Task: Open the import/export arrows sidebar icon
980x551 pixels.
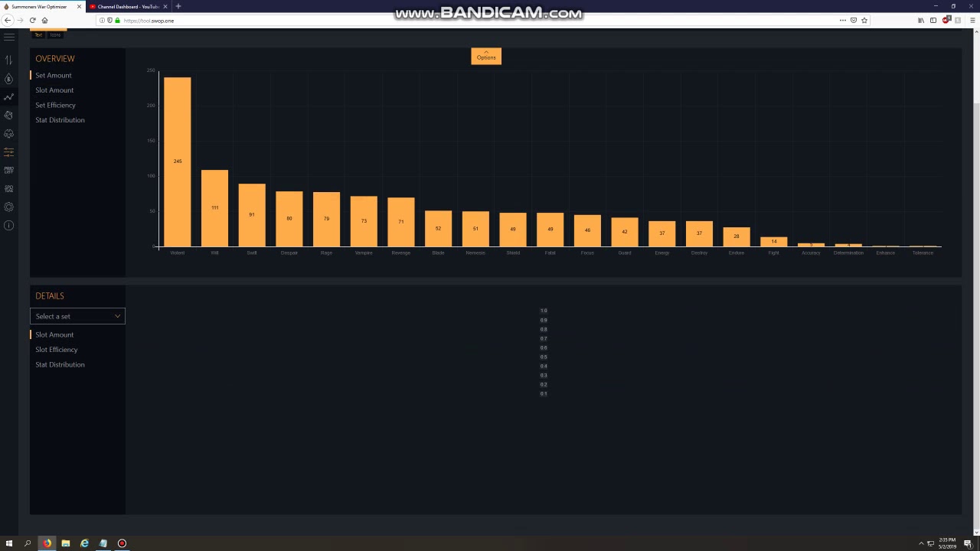Action: click(x=8, y=60)
